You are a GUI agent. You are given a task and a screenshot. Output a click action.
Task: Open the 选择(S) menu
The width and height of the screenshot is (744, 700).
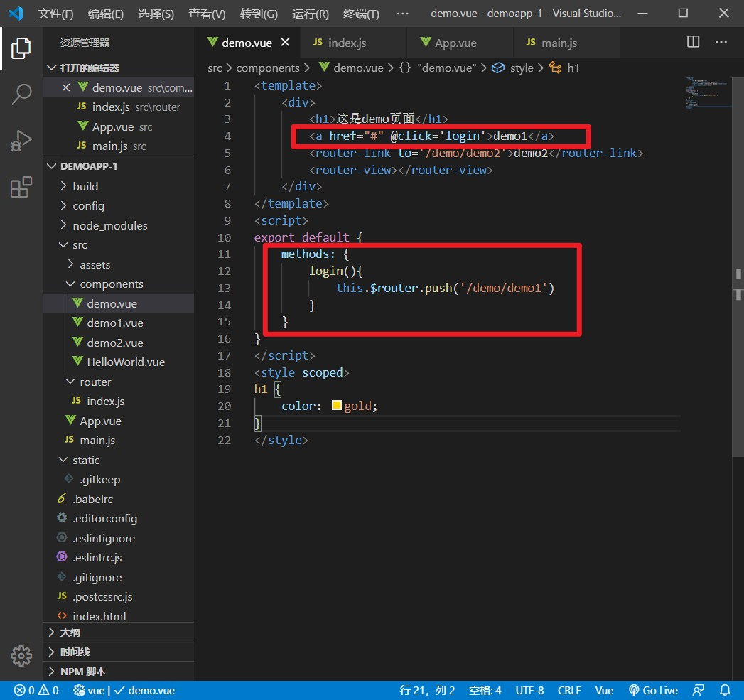pos(156,14)
